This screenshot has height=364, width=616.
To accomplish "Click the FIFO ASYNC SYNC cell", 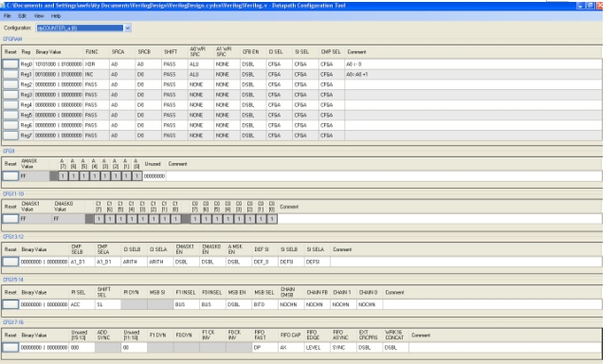I will pyautogui.click(x=343, y=348).
